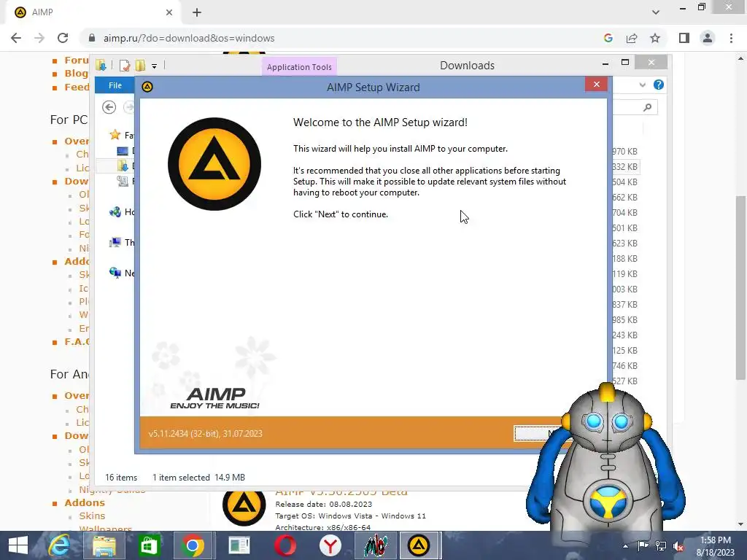Open Opera from the taskbar
This screenshot has width=747, height=560.
pos(285,545)
